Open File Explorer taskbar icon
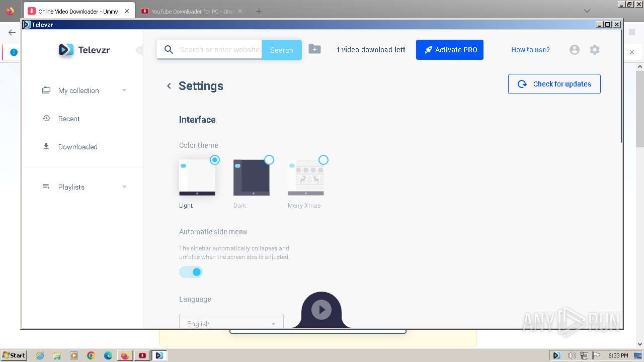Image resolution: width=644 pixels, height=362 pixels. tap(57, 355)
